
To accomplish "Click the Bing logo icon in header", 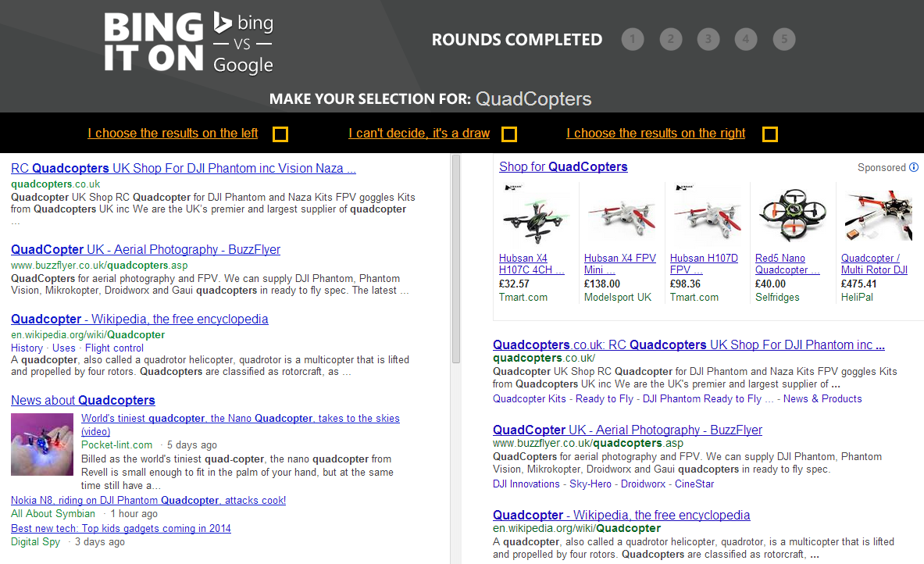I will [223, 23].
